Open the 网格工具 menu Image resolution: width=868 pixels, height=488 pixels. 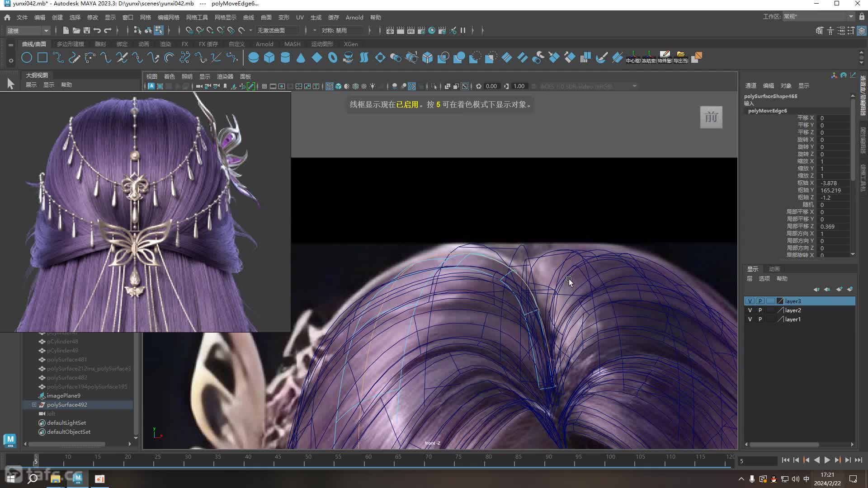[x=197, y=17]
